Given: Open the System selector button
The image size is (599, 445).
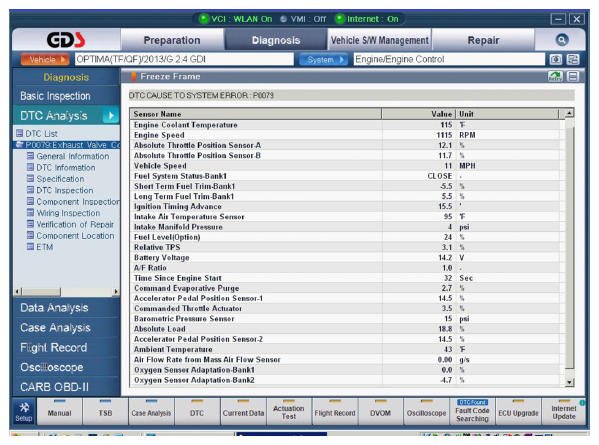Looking at the screenshot, I should [323, 60].
